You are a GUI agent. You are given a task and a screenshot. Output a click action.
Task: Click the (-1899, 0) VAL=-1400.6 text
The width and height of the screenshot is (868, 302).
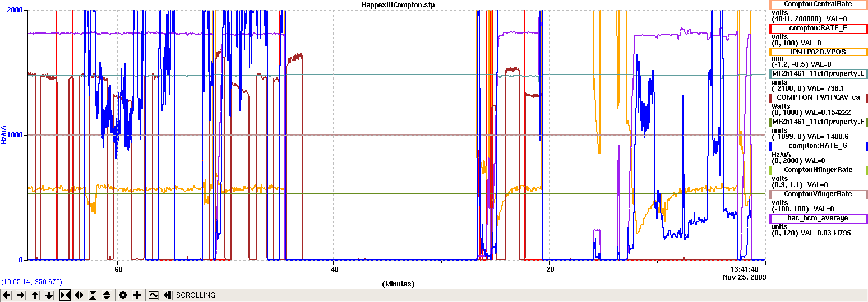coord(810,137)
